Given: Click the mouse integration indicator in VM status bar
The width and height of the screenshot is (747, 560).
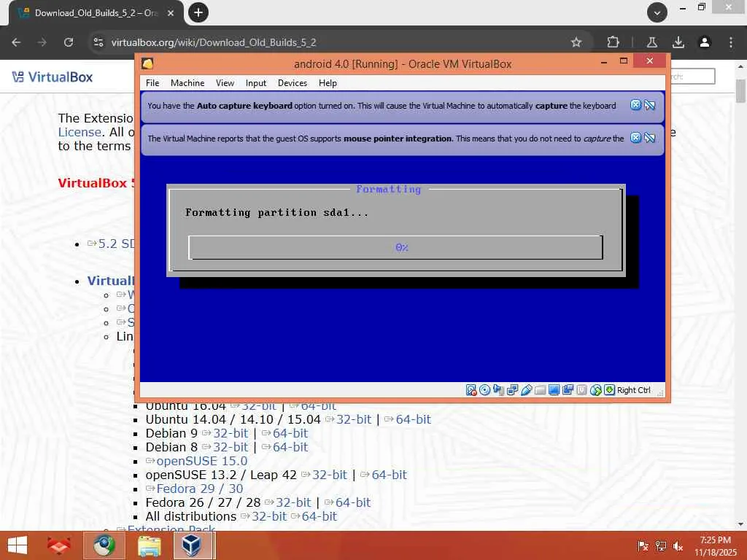Looking at the screenshot, I should click(595, 390).
